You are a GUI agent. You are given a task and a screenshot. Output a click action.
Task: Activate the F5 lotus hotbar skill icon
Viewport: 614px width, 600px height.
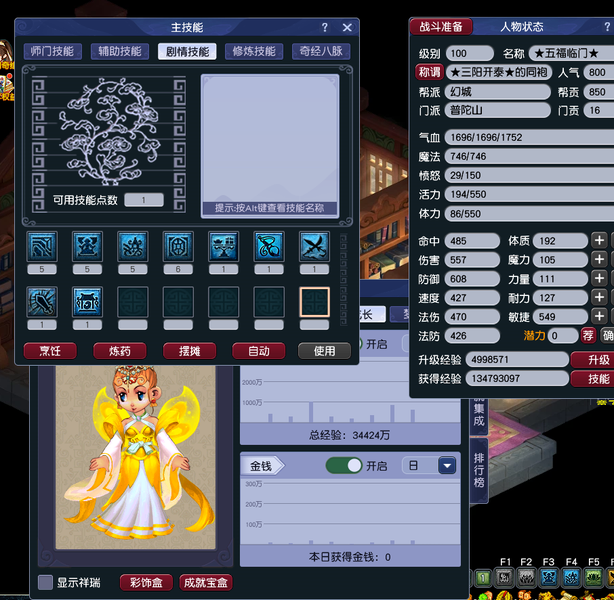click(594, 578)
